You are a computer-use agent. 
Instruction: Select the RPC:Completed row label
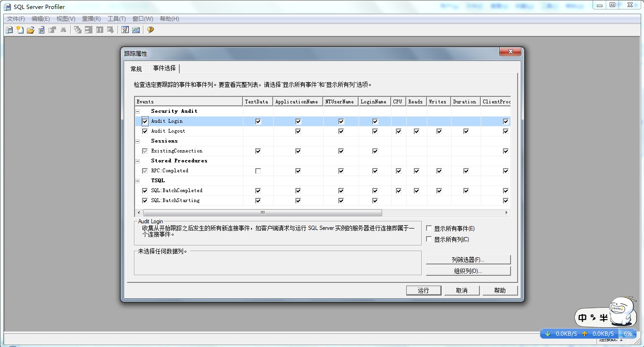pos(170,171)
